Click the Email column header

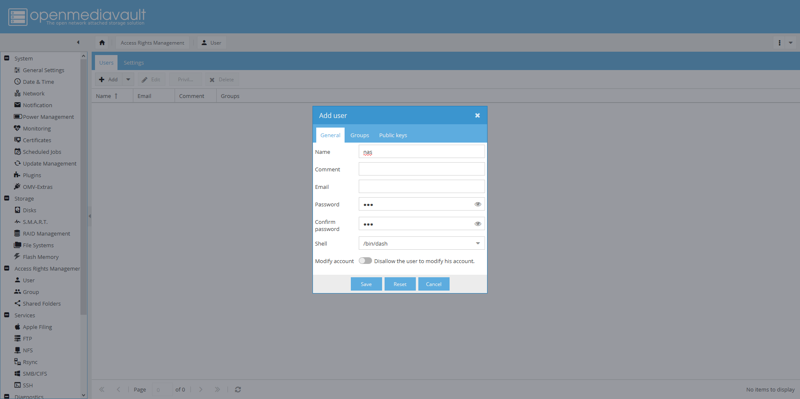[x=154, y=96]
